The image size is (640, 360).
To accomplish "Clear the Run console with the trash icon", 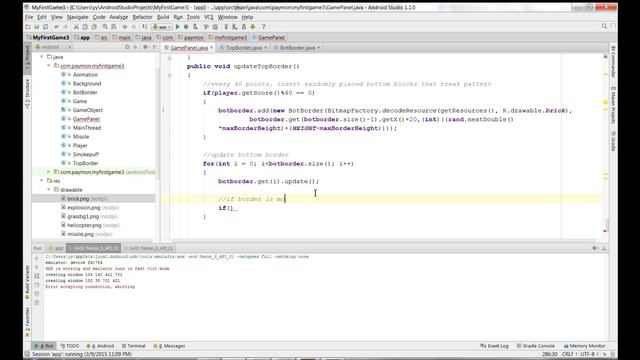I will coord(37,303).
